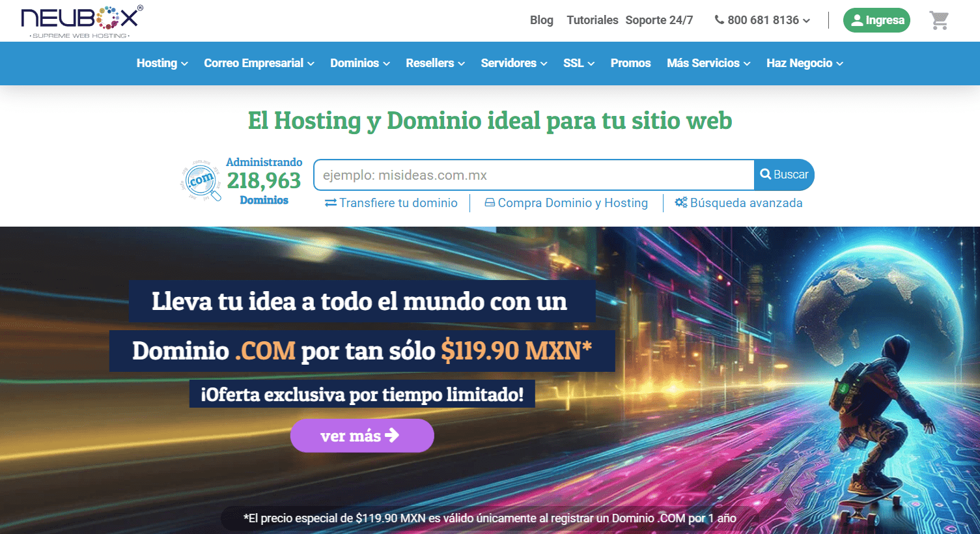This screenshot has height=534, width=980.
Task: Expand the Más Servicios menu
Action: click(x=708, y=63)
